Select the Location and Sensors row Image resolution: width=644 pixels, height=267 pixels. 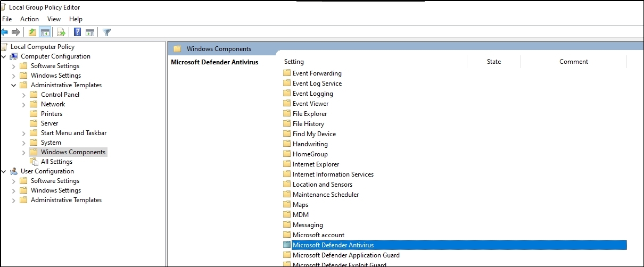click(x=323, y=185)
